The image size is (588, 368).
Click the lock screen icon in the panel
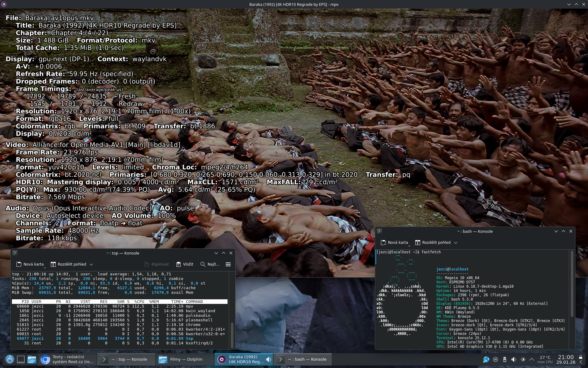[581, 357]
